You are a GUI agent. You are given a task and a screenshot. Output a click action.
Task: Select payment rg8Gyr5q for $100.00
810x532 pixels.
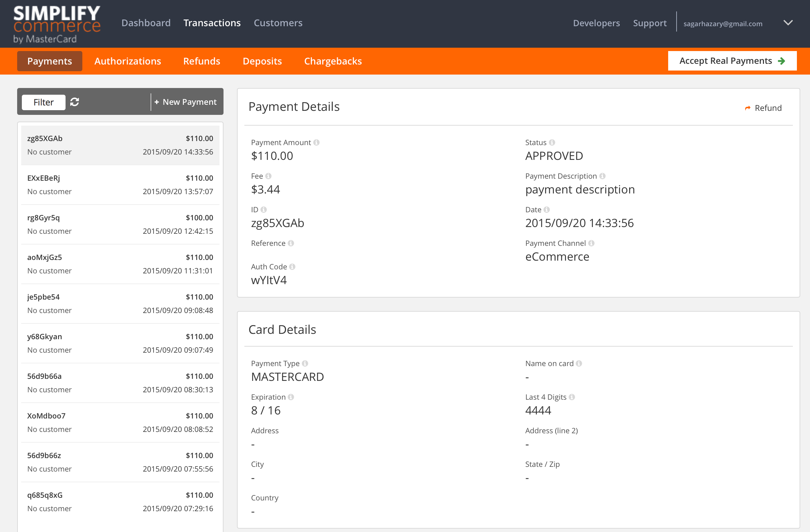coord(120,224)
